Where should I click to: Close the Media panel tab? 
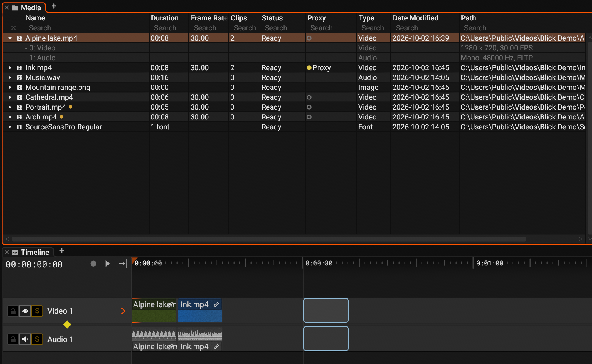[x=7, y=8]
